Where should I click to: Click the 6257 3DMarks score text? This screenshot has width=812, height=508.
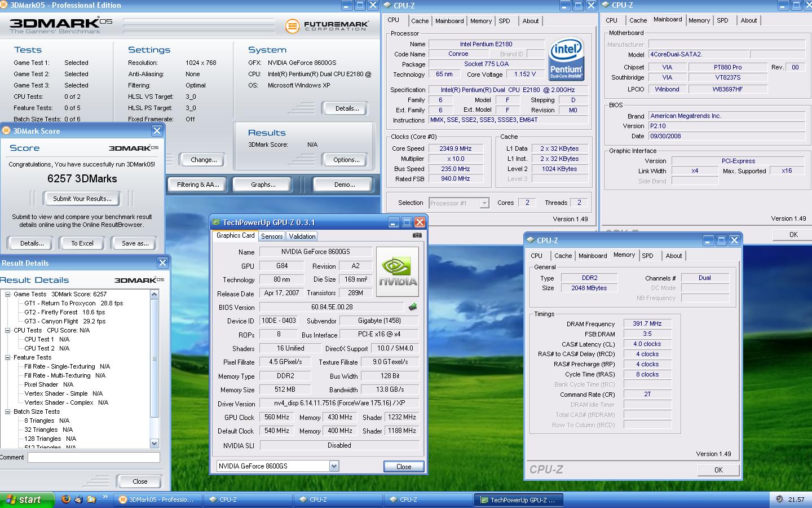pyautogui.click(x=82, y=178)
